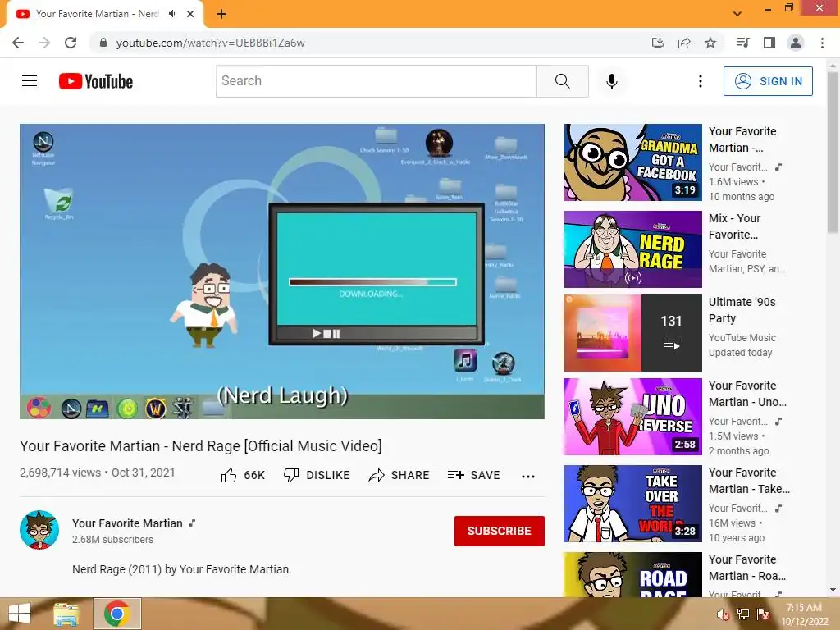Click 'Mix - Your Favorite...' title
Viewport: 840px width, 630px height.
[x=734, y=226]
